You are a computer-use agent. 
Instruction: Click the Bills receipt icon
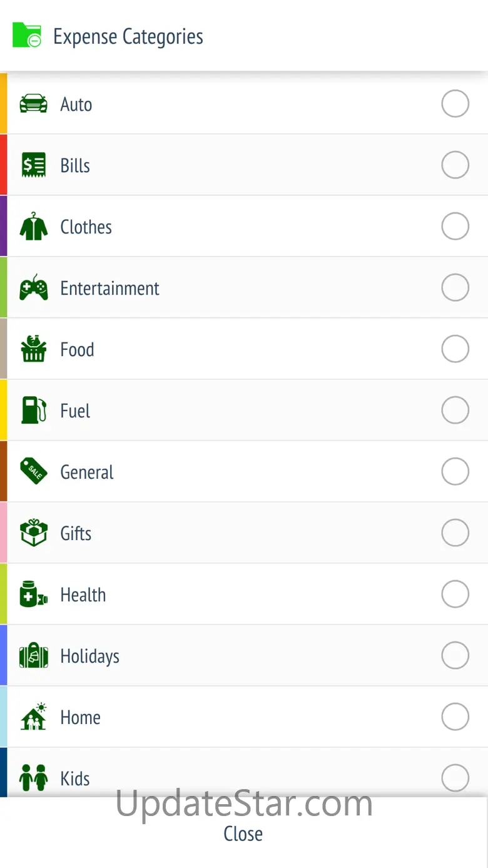coord(34,165)
